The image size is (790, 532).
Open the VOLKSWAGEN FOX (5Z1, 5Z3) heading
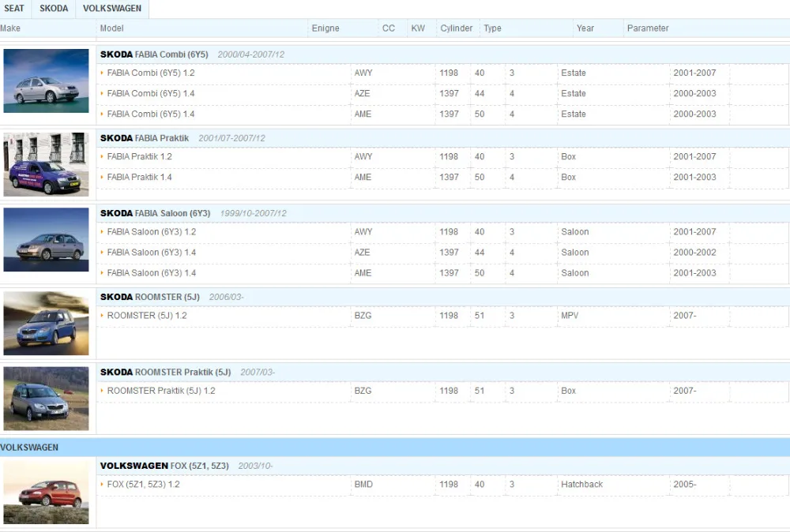[164, 466]
